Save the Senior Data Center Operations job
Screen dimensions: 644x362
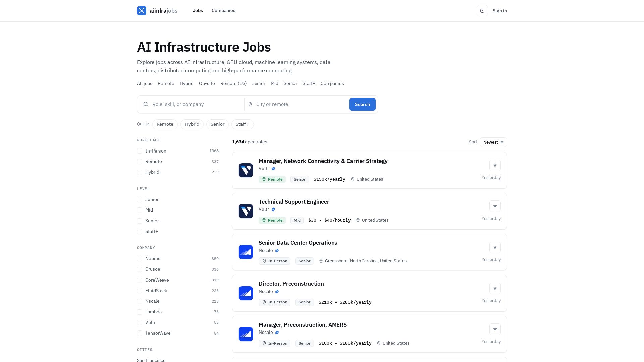coord(495,247)
